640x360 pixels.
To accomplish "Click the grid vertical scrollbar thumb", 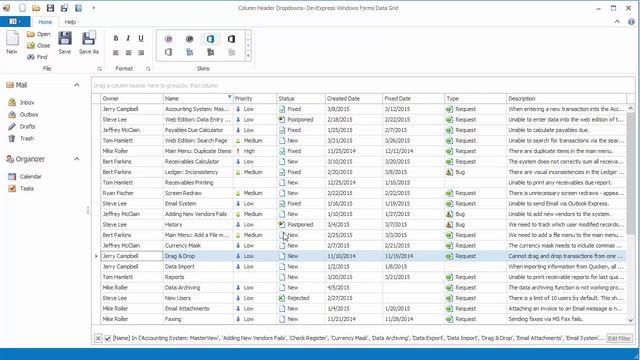I will (631, 173).
